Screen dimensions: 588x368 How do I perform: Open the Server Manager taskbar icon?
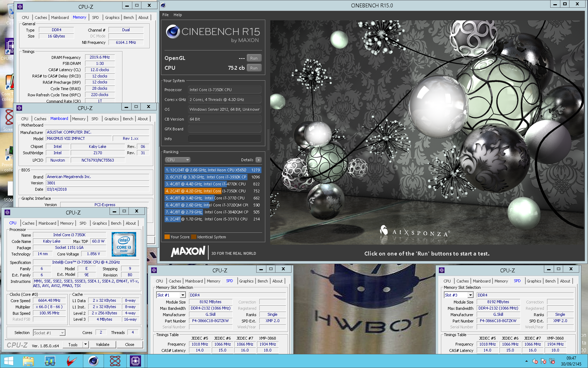point(50,361)
